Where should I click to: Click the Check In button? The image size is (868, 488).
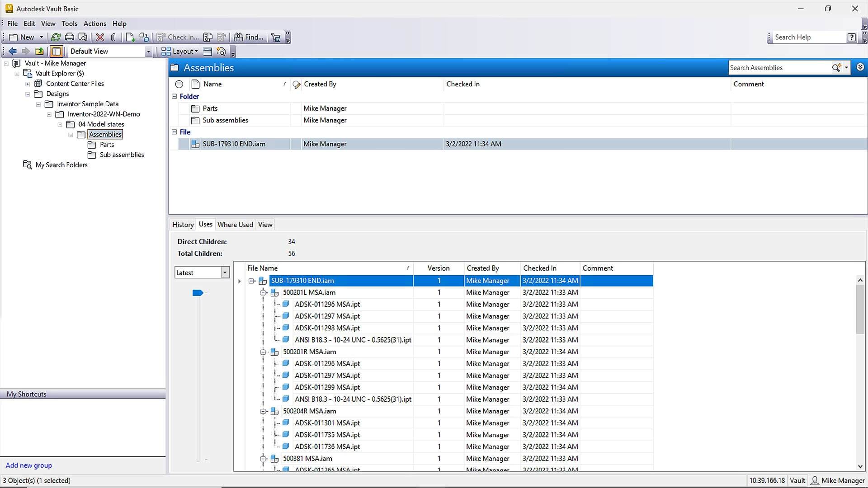click(x=178, y=38)
